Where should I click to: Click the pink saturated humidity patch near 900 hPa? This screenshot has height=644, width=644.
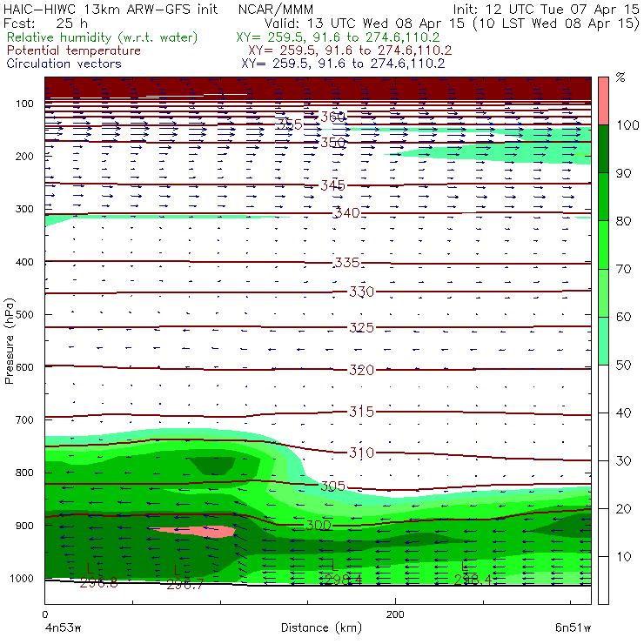click(x=197, y=532)
